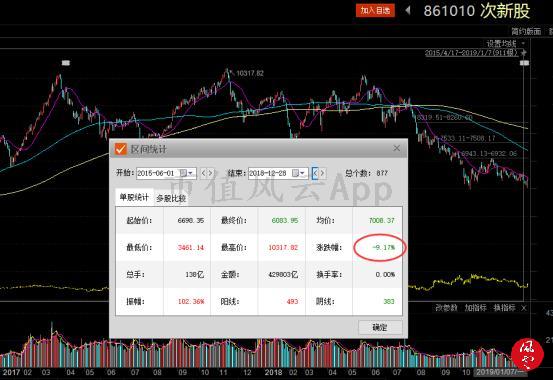Click the left range handle marker on chart

tap(66, 63)
